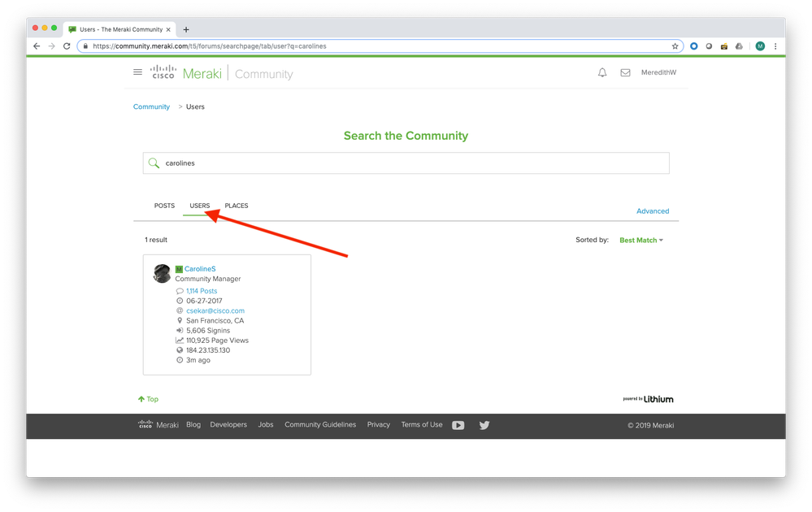Open the MeredithW user menu
812x512 pixels.
coord(658,72)
